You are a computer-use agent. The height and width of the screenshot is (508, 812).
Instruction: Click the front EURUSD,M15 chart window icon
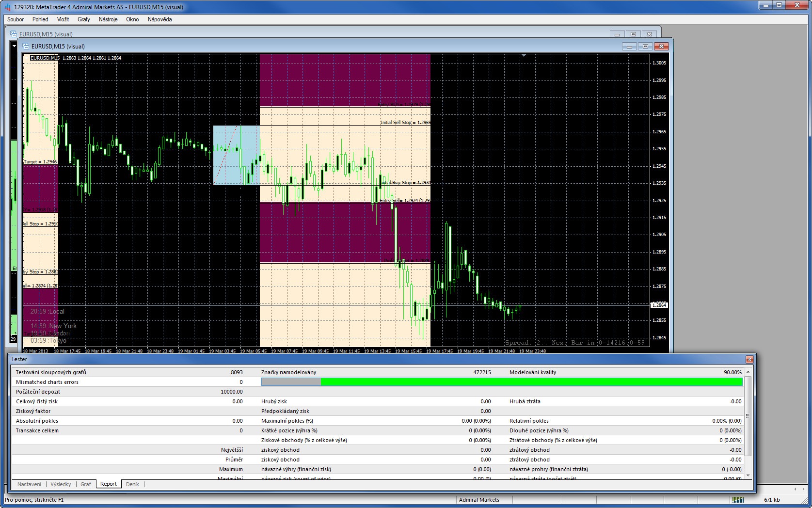(x=26, y=47)
